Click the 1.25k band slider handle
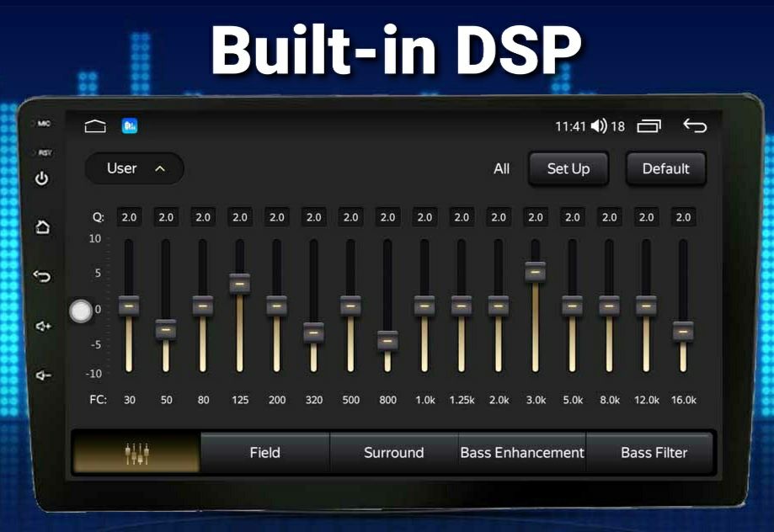Image resolution: width=774 pixels, height=532 pixels. click(x=462, y=306)
